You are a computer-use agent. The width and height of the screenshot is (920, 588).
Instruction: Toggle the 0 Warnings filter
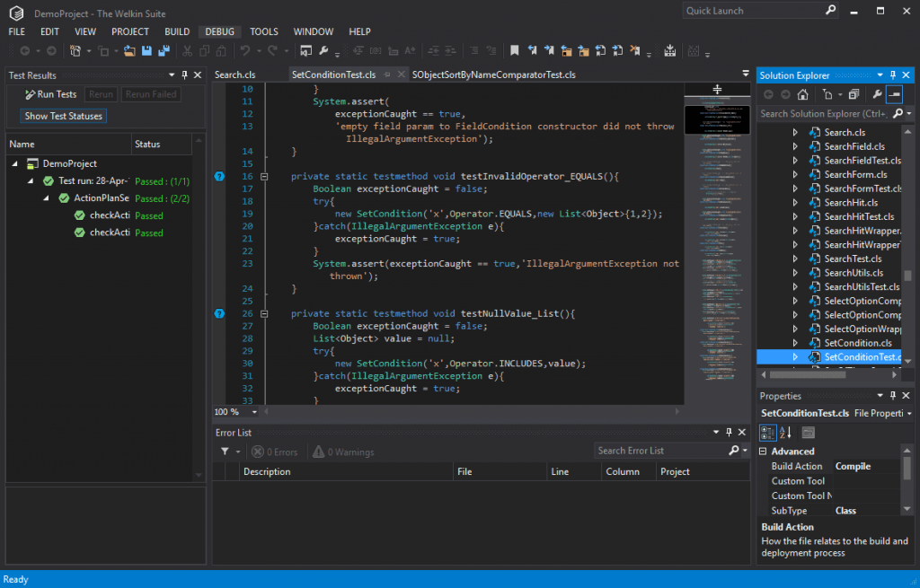[343, 452]
